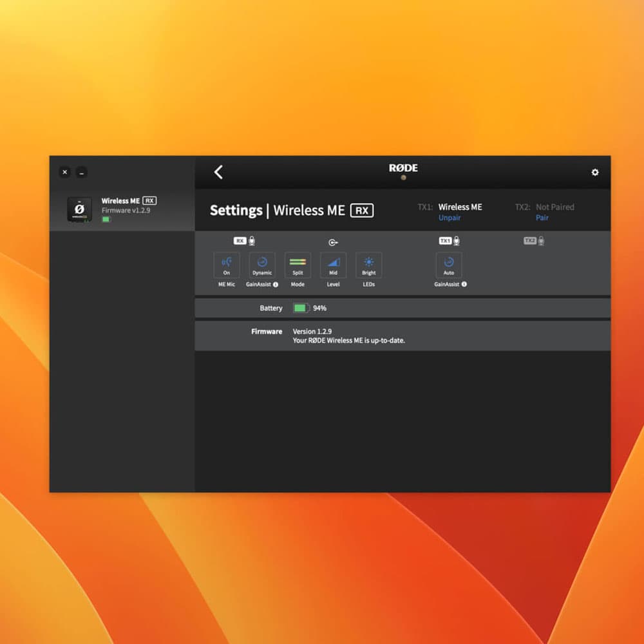Click the Wireless ME device thumbnail
The image size is (644, 644).
point(79,210)
